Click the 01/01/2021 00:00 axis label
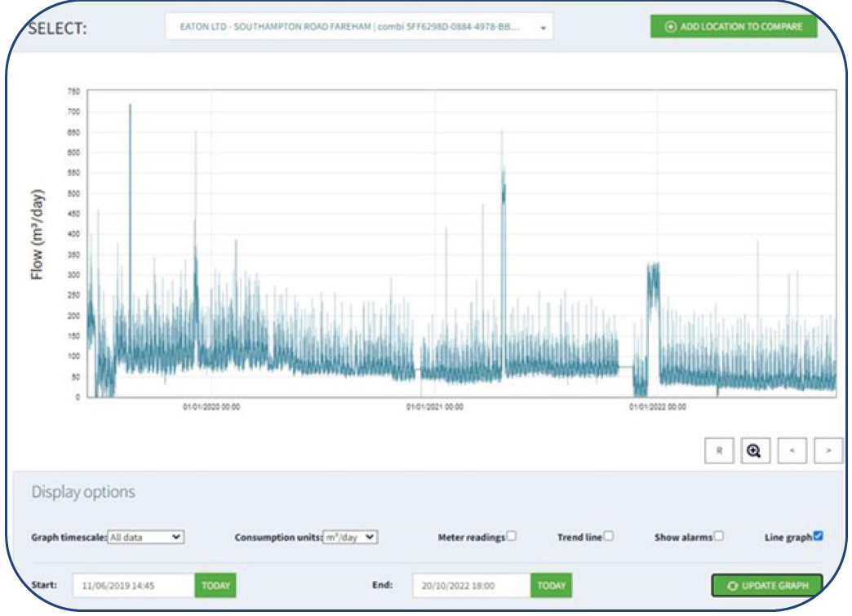Screen dimensions: 852x616 435,407
